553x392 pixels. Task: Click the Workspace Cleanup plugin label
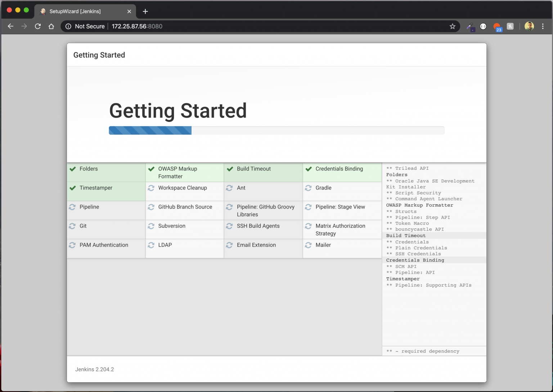[183, 188]
